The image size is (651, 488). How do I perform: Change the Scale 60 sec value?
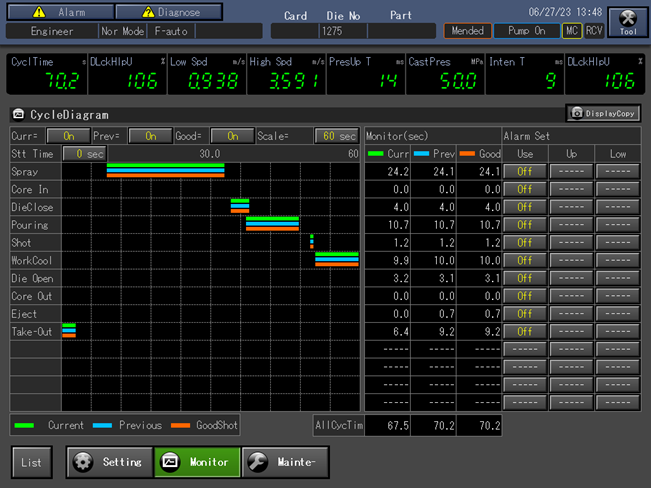coord(337,136)
